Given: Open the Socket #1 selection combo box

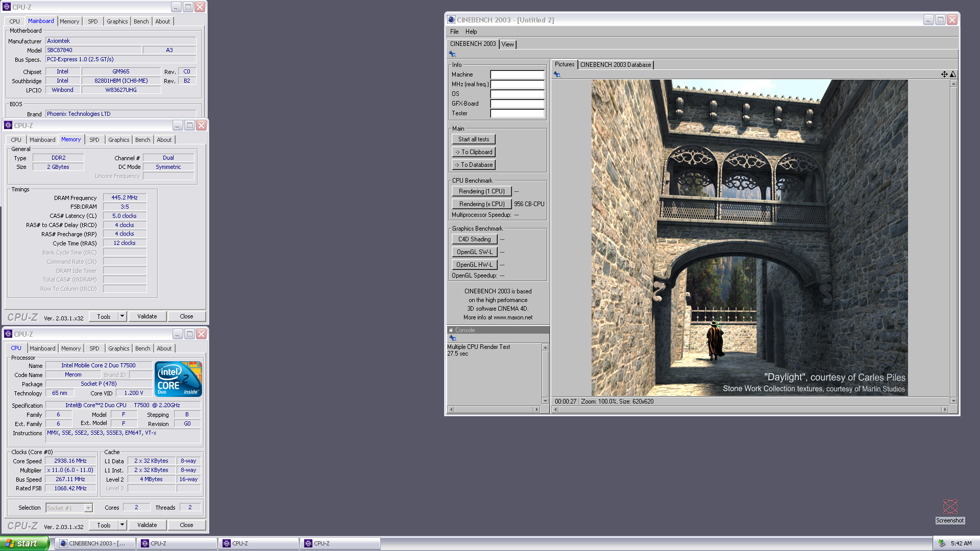Looking at the screenshot, I should click(x=69, y=508).
